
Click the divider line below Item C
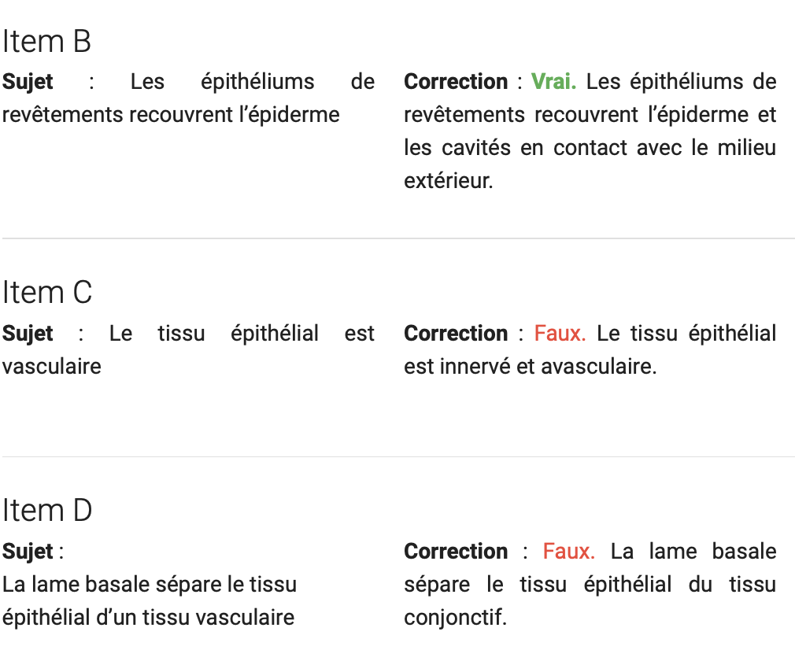[x=398, y=456]
